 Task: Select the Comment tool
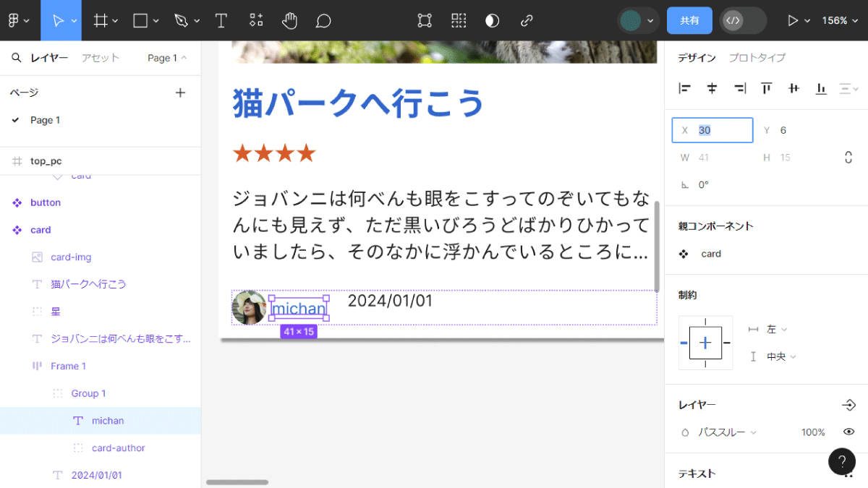pos(323,20)
